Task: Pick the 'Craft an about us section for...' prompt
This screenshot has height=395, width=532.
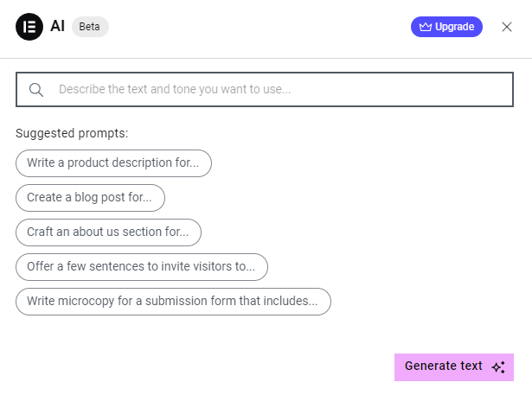Action: [x=108, y=233]
